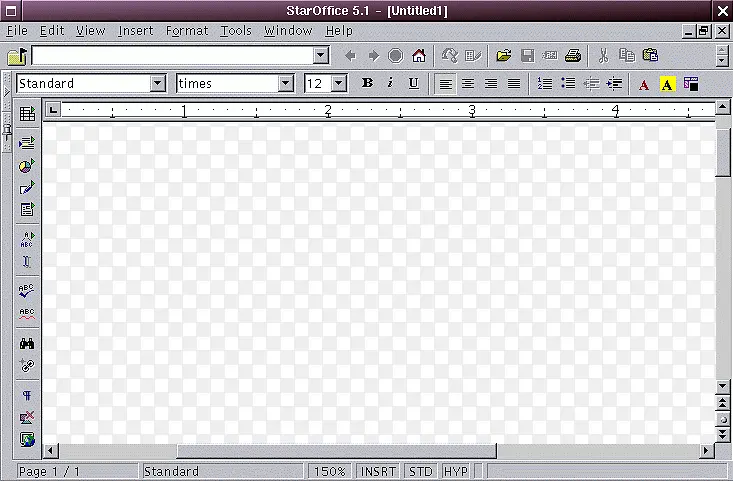Pick paragraph Background Color icon

pyautogui.click(x=691, y=84)
